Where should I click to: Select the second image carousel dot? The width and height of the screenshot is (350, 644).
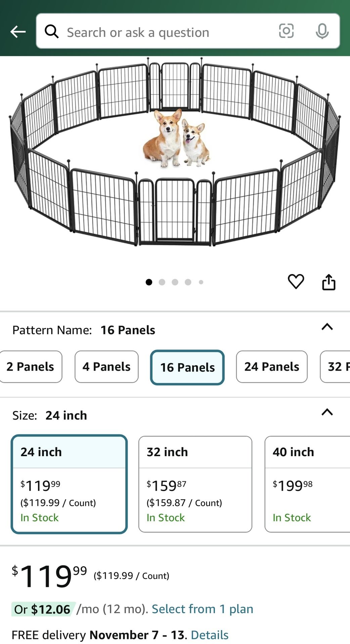tap(162, 282)
